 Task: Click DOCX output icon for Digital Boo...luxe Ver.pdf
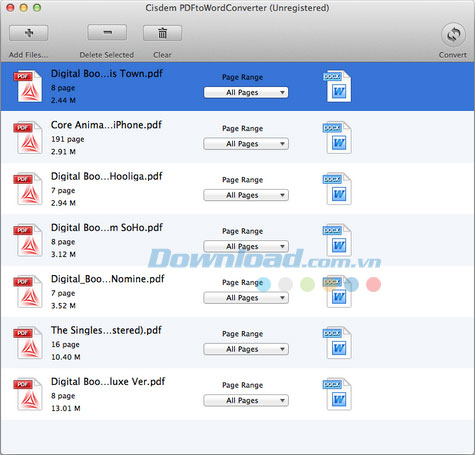point(337,394)
